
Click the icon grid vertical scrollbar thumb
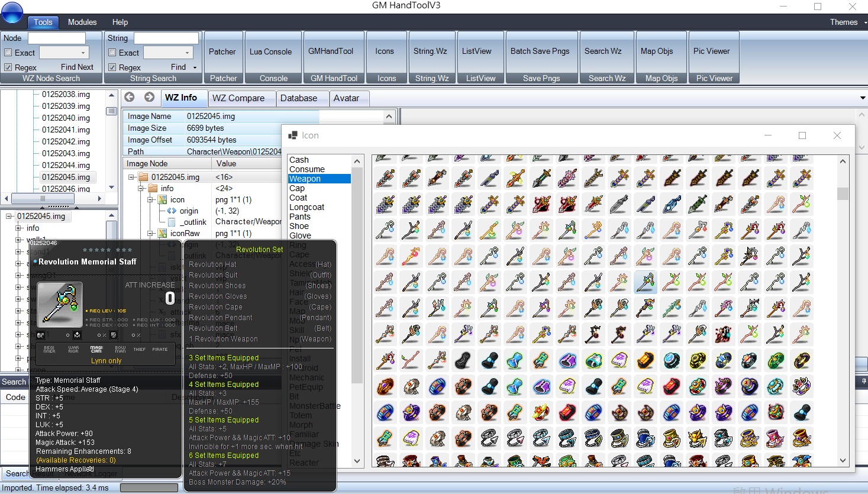843,193
